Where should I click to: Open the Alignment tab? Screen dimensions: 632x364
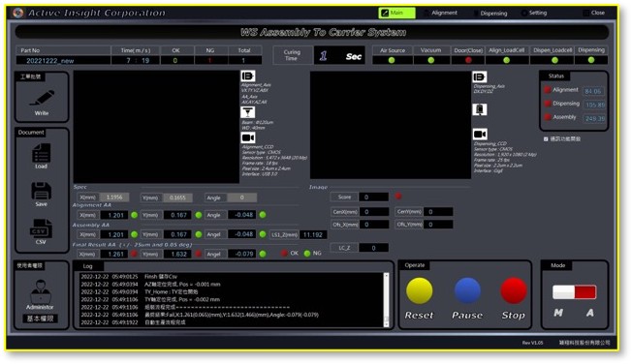[440, 13]
